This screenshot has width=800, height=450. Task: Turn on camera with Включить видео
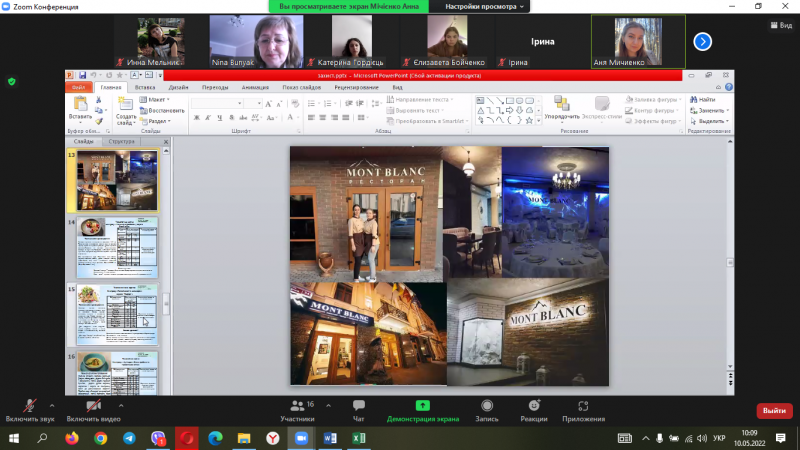[x=93, y=411]
